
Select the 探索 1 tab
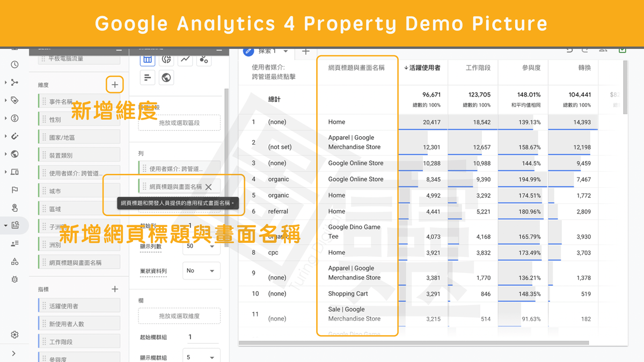click(x=267, y=51)
